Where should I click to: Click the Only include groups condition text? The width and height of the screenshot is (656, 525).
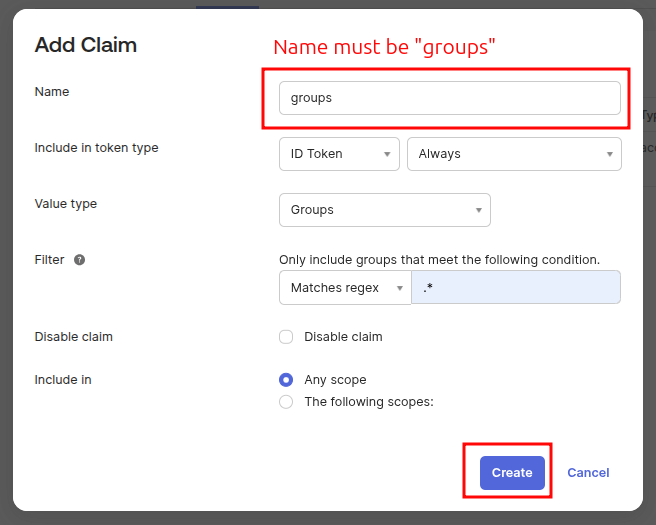tap(439, 260)
